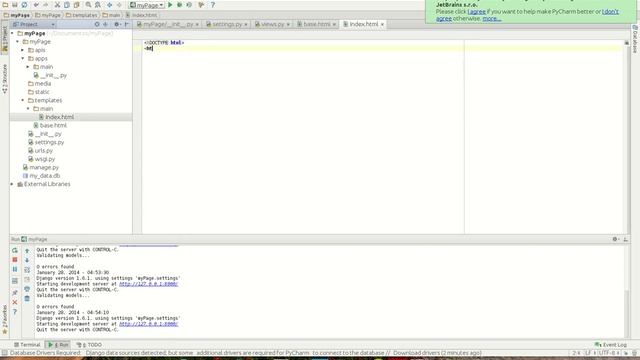This screenshot has height=360, width=640.
Task: Select base.html in project tree
Action: [53, 125]
